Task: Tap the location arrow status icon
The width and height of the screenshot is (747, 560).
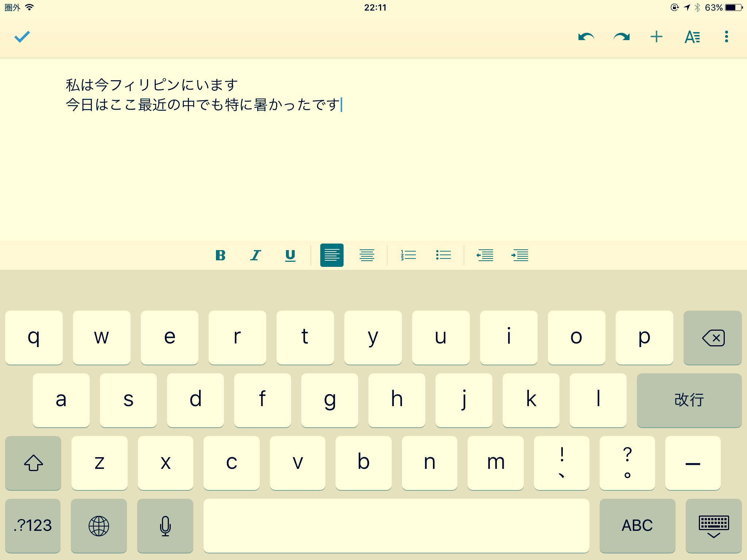Action: pos(687,7)
